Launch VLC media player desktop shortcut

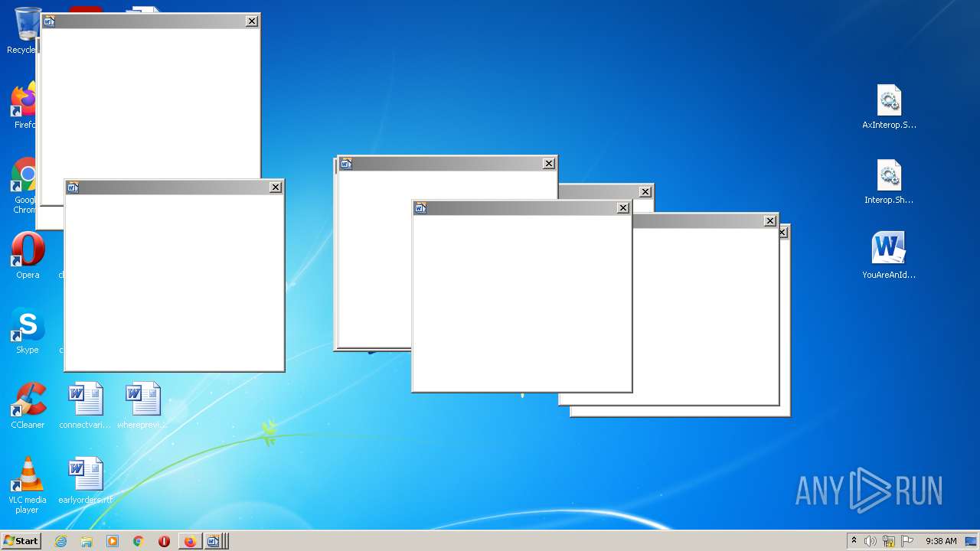[x=28, y=485]
